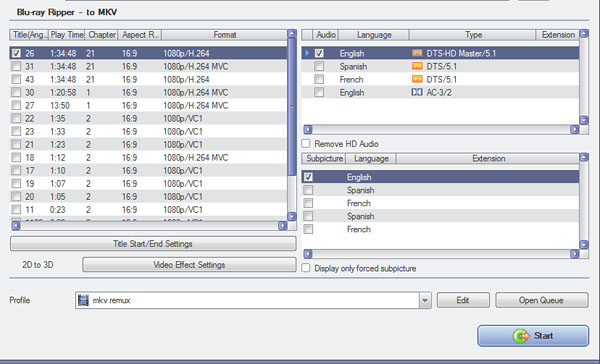Click the audio Type column header
The image size is (600, 364).
click(473, 35)
